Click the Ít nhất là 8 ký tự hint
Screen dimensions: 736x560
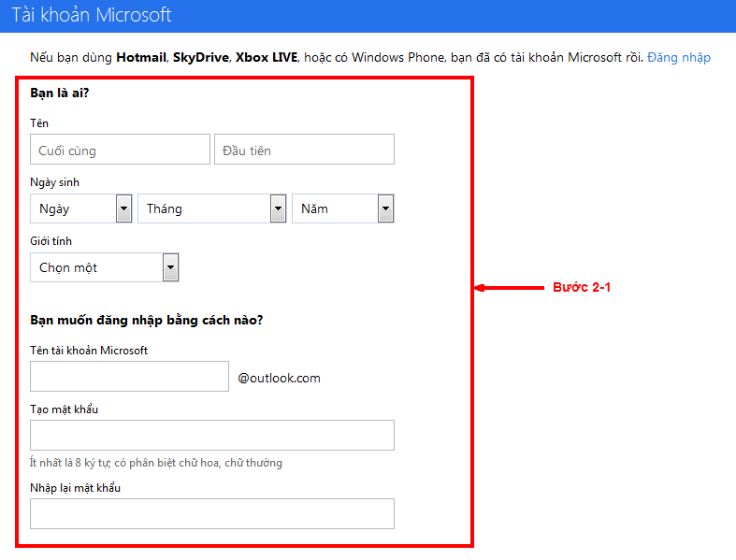pos(156,462)
